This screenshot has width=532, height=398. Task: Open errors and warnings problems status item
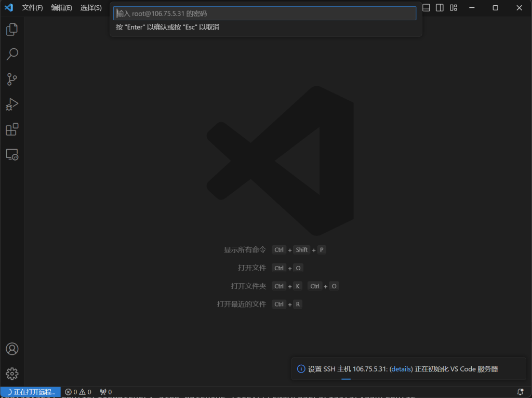click(x=78, y=392)
